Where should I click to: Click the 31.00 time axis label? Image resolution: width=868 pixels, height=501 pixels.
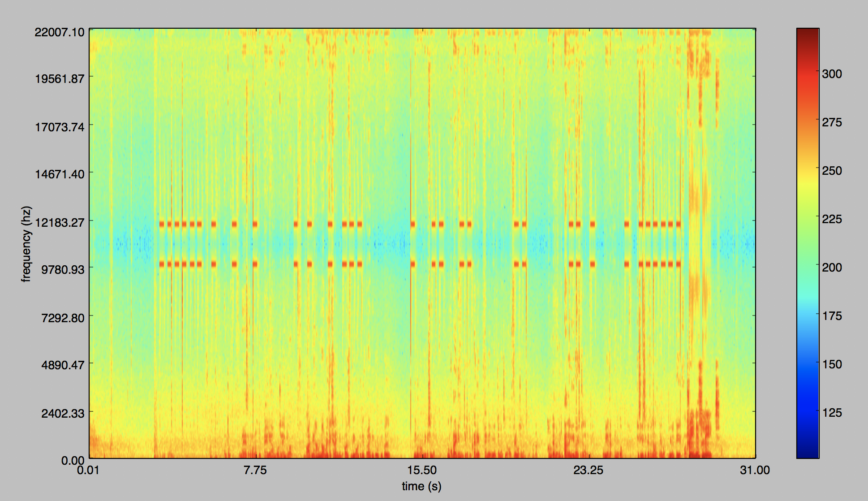click(x=755, y=470)
